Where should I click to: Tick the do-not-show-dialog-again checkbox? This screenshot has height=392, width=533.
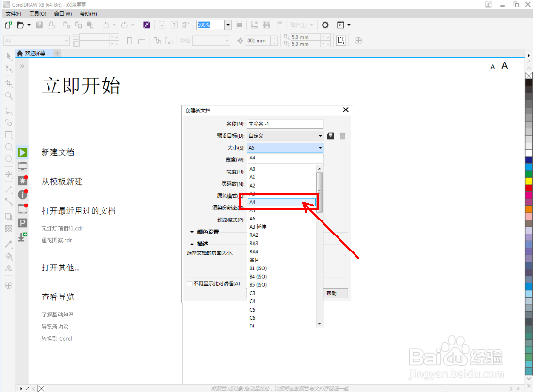coord(190,283)
